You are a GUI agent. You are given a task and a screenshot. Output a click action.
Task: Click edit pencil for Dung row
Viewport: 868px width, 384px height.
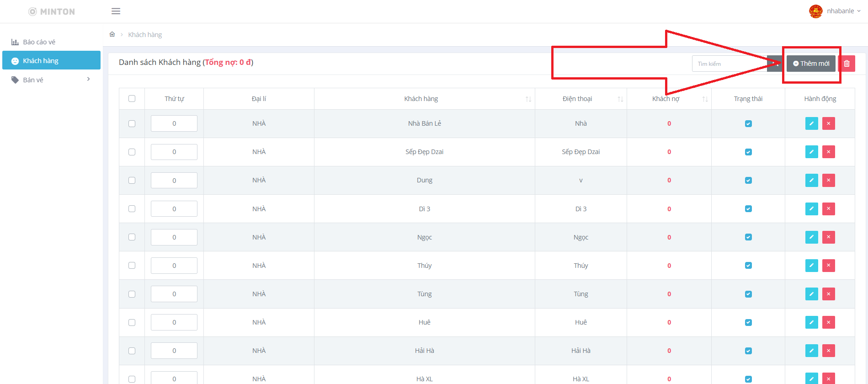coord(811,180)
